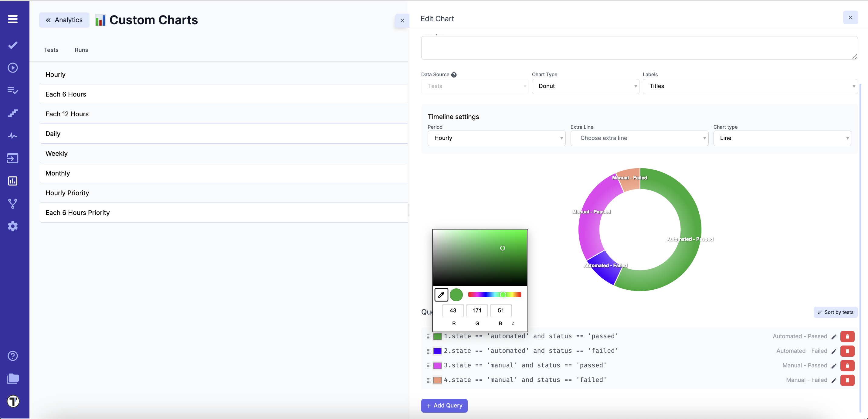Switch to the Runs tab
The height and width of the screenshot is (419, 868).
81,49
